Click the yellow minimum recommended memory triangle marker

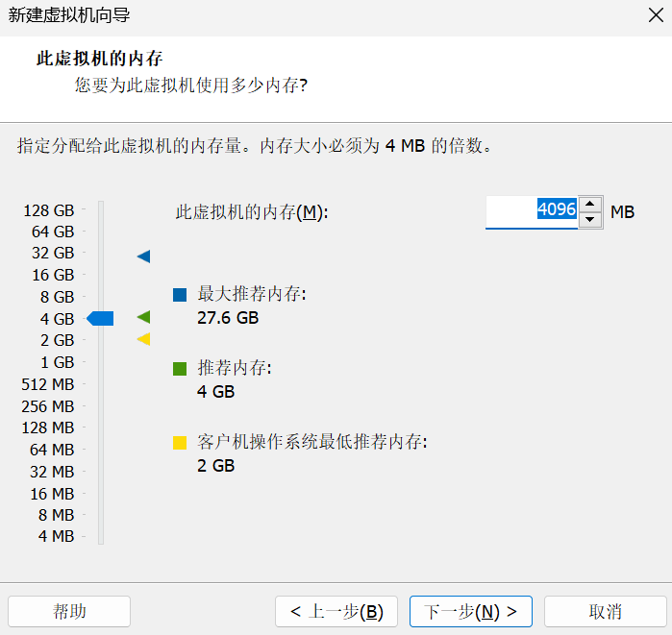pos(144,339)
